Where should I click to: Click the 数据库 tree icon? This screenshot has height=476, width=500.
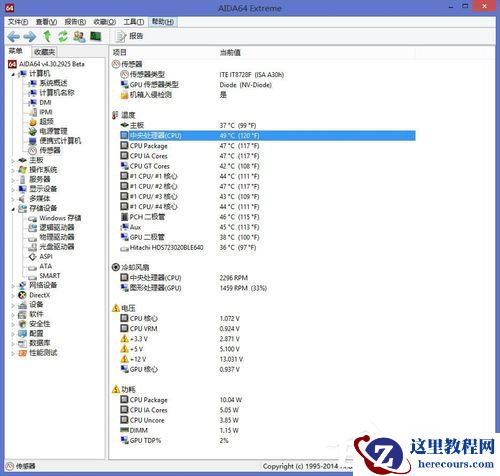(22, 343)
